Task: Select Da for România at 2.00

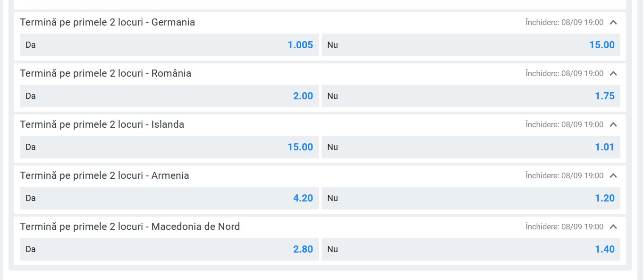Action: pos(169,96)
